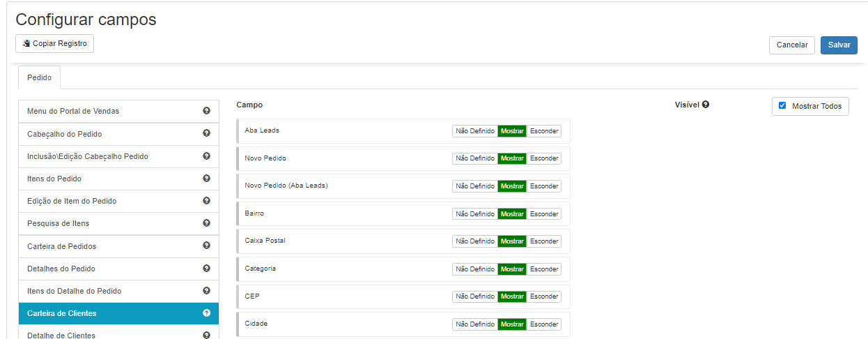Click help icon beside Menu do Portal de Vendas
868x339 pixels.
(206, 111)
